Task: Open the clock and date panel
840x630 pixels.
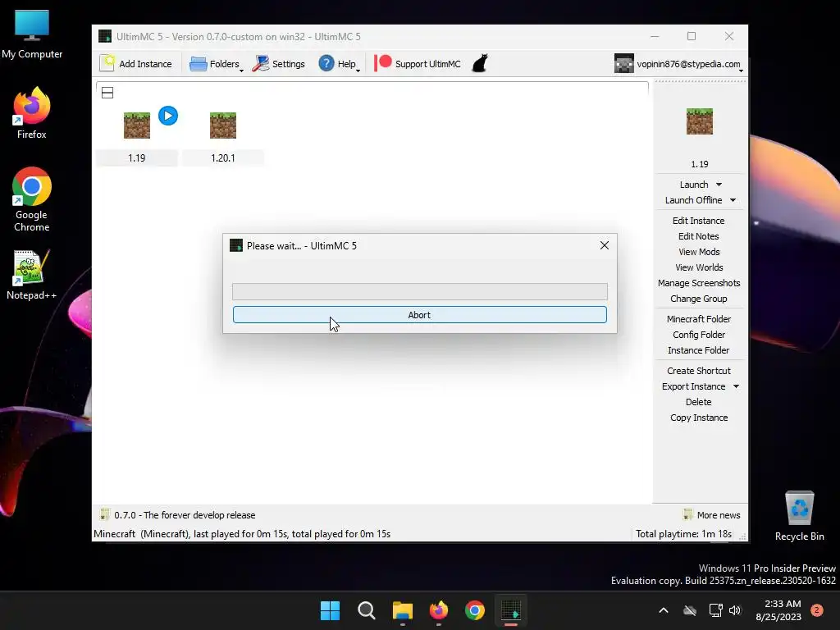Action: (778, 610)
